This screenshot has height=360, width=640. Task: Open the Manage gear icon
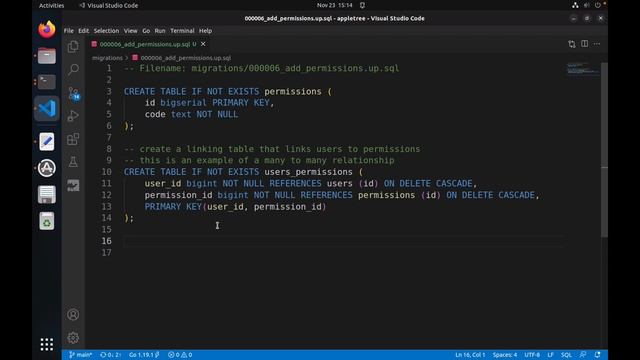[73, 338]
